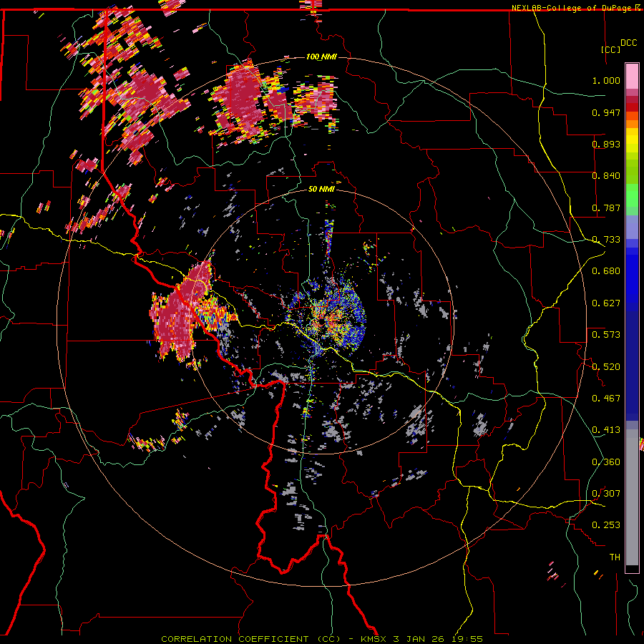
Task: Click the DCC label above the color scale
Action: pos(628,43)
